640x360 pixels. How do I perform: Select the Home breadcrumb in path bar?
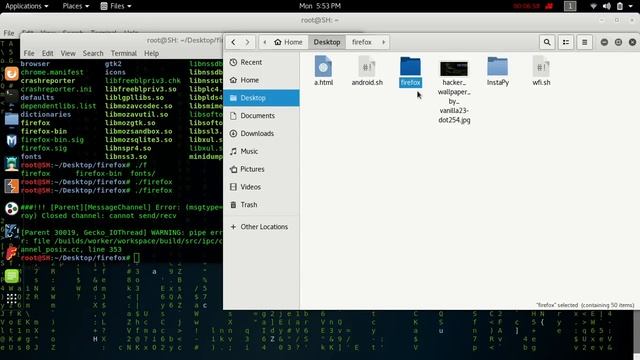tap(288, 42)
